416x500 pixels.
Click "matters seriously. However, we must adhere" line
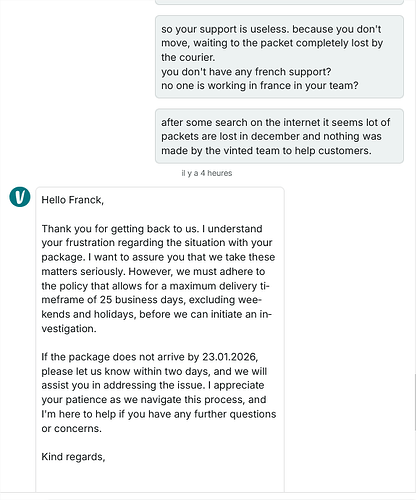[x=153, y=271]
